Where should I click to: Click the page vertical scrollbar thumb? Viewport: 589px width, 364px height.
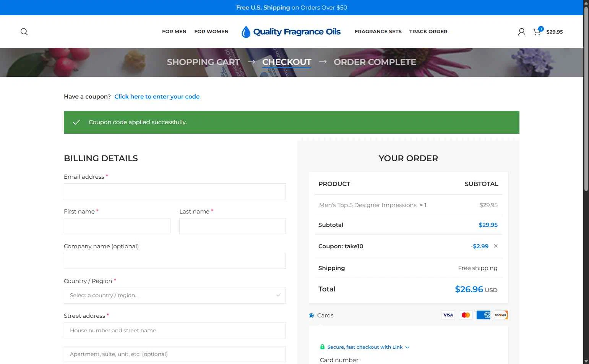pyautogui.click(x=586, y=99)
